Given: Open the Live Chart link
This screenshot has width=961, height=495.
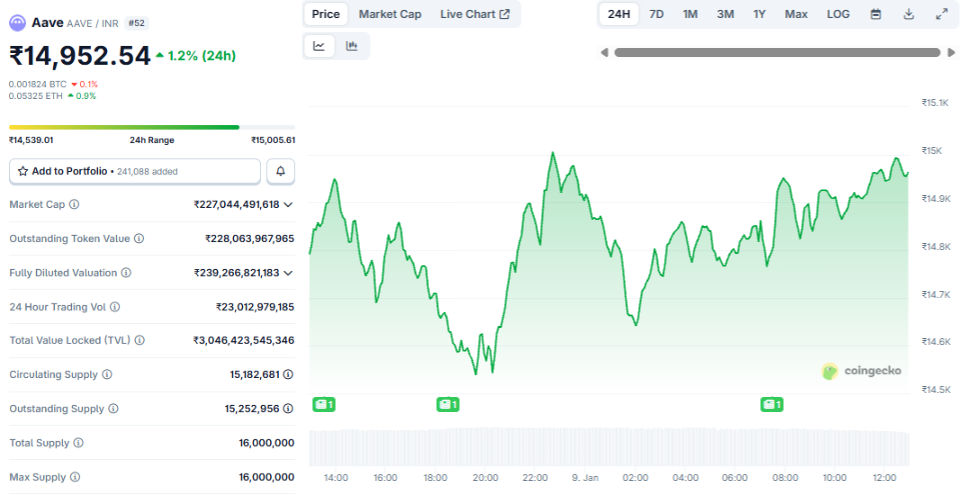Looking at the screenshot, I should (475, 14).
